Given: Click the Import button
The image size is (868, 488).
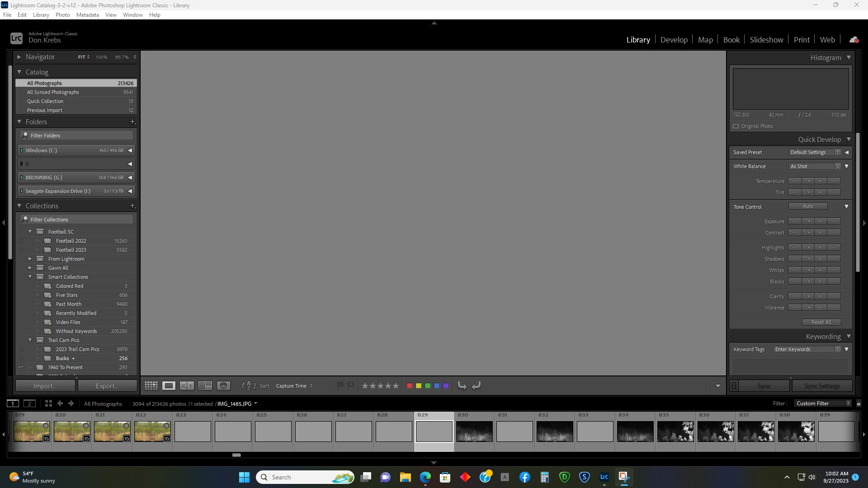Looking at the screenshot, I should point(45,386).
